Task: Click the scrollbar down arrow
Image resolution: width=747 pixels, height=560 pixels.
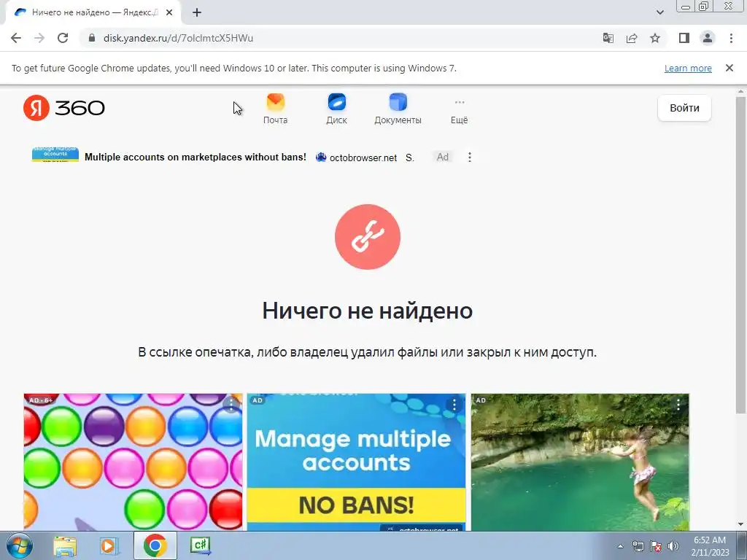Action: (x=740, y=524)
